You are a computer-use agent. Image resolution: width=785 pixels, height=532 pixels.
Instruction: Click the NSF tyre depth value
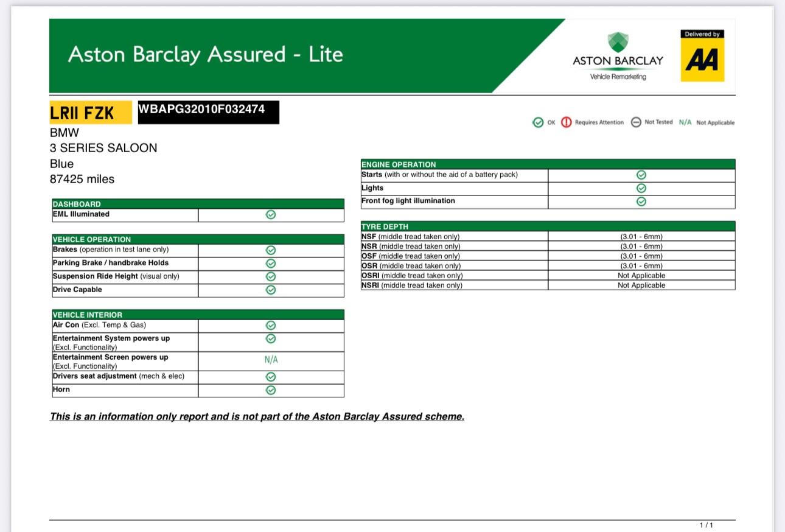641,237
